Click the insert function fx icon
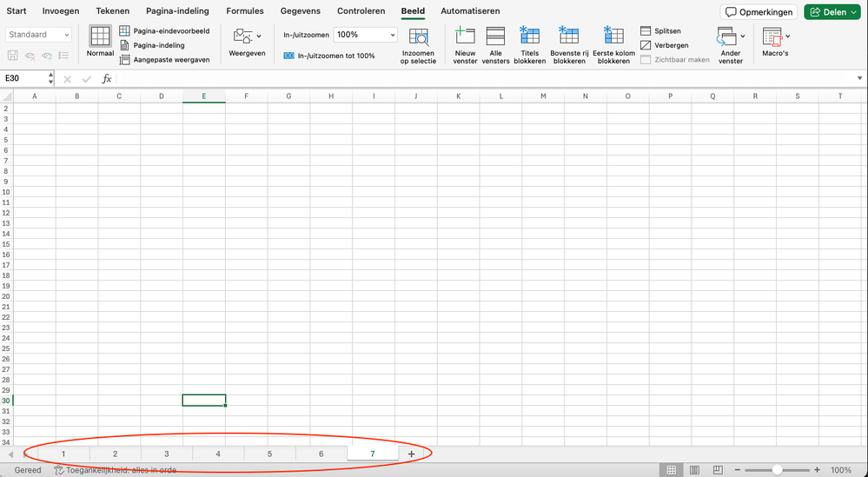The height and width of the screenshot is (477, 868). (x=107, y=79)
